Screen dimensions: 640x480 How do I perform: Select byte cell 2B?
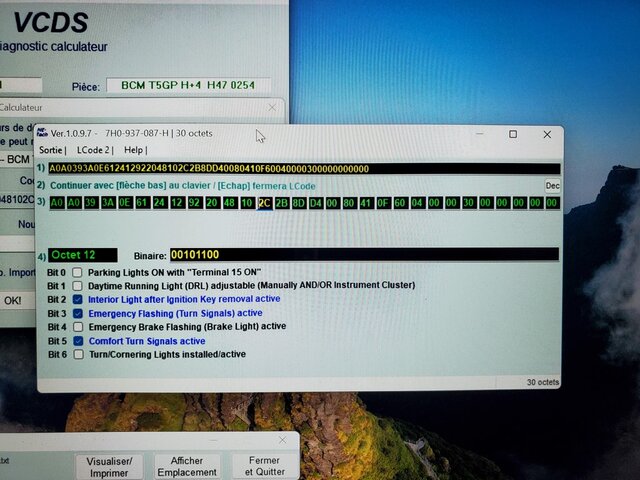(x=282, y=203)
